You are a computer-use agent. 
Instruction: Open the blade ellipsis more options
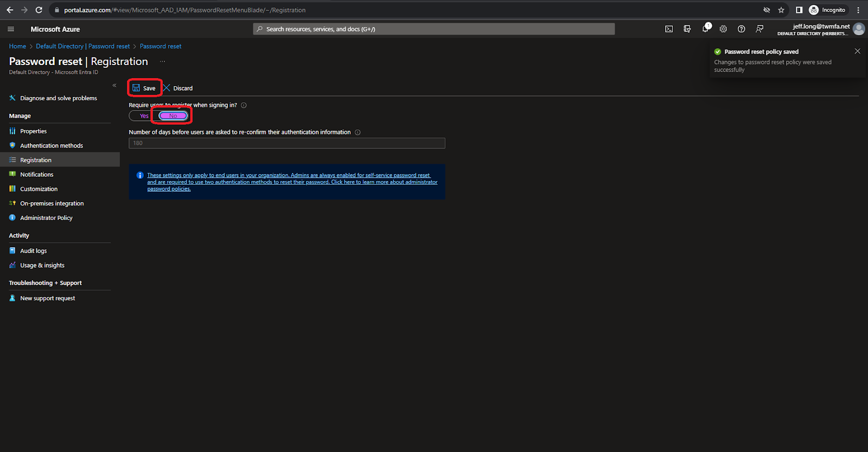(x=162, y=61)
